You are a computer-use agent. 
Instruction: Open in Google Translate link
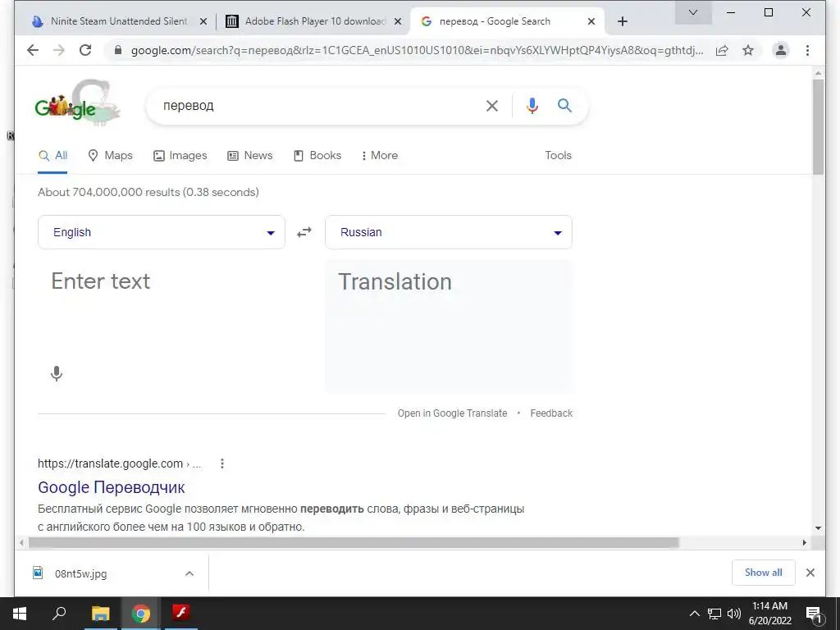(452, 413)
